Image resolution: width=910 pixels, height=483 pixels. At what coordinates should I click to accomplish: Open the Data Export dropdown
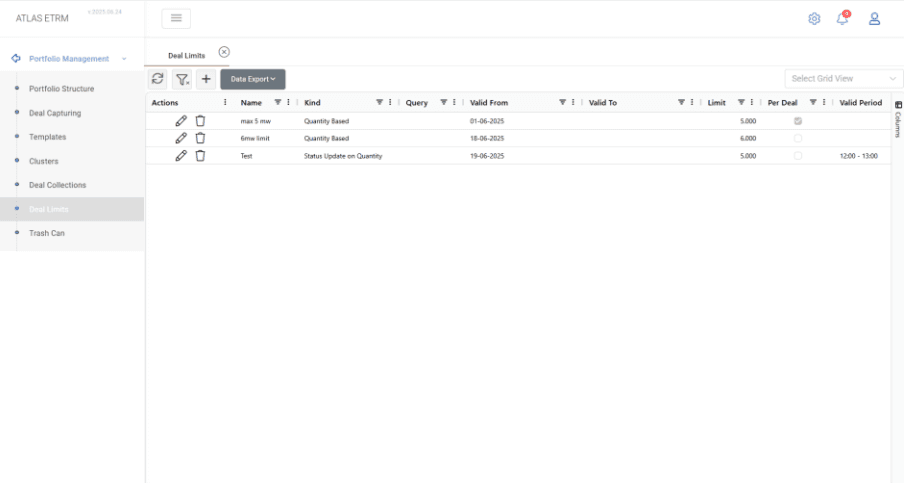(252, 79)
